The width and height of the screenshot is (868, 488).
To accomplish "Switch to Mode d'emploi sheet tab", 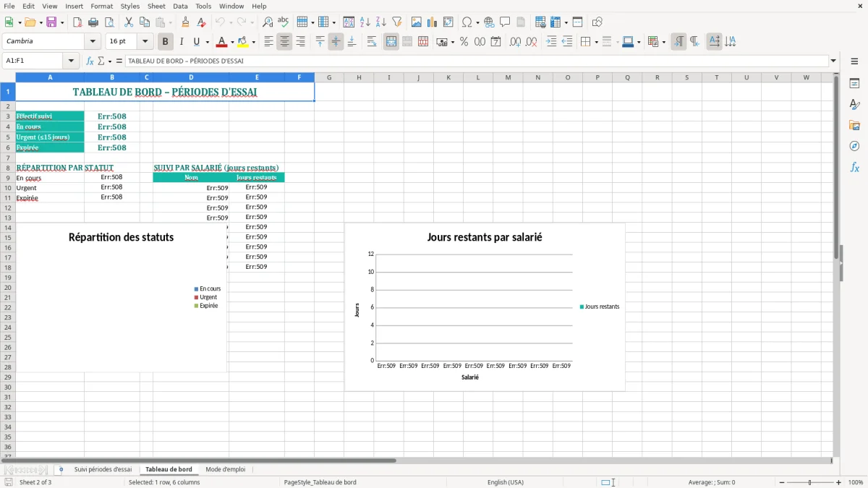I will (226, 469).
